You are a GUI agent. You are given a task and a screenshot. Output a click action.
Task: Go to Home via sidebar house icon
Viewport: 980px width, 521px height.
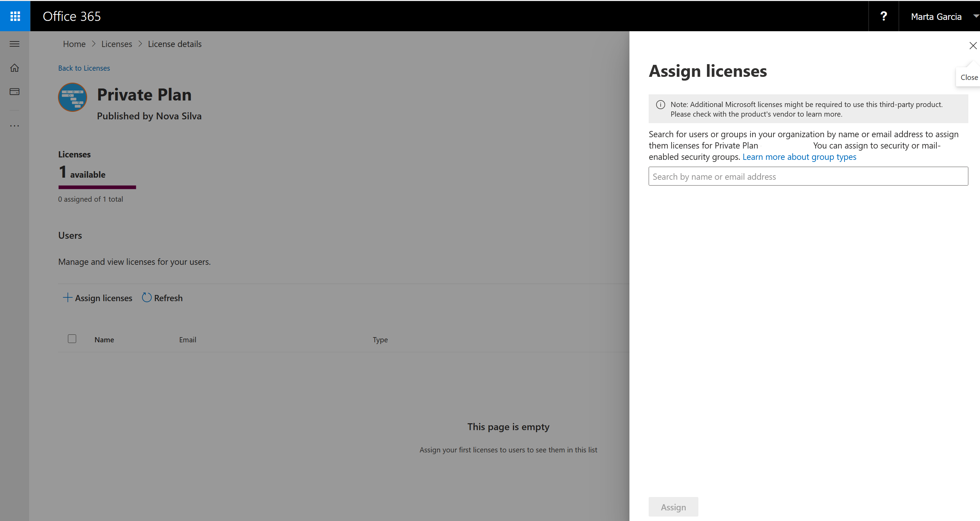coord(14,68)
